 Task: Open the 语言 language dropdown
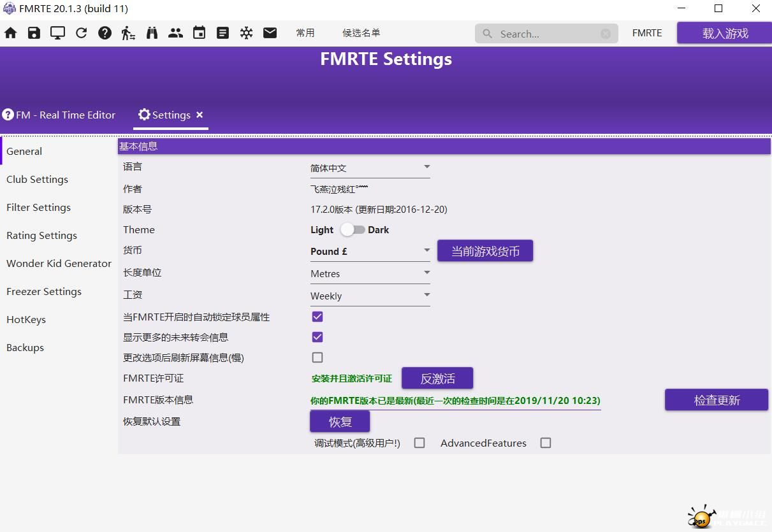(370, 168)
